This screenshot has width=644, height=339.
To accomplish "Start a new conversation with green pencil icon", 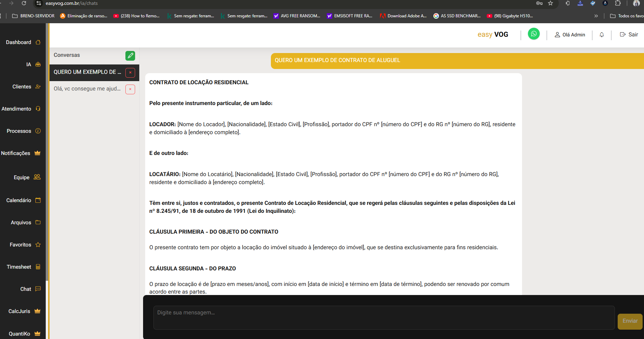I will (130, 55).
